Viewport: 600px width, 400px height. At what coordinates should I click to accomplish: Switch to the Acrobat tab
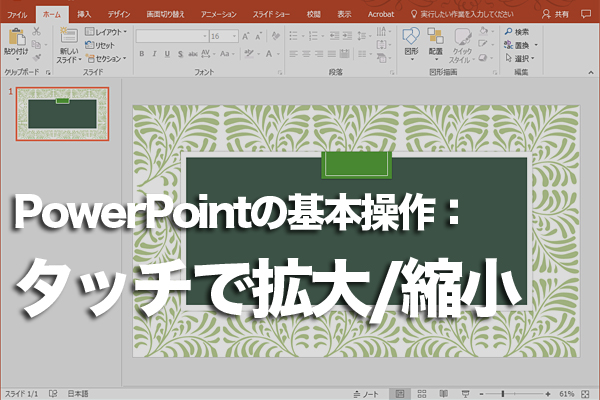381,15
